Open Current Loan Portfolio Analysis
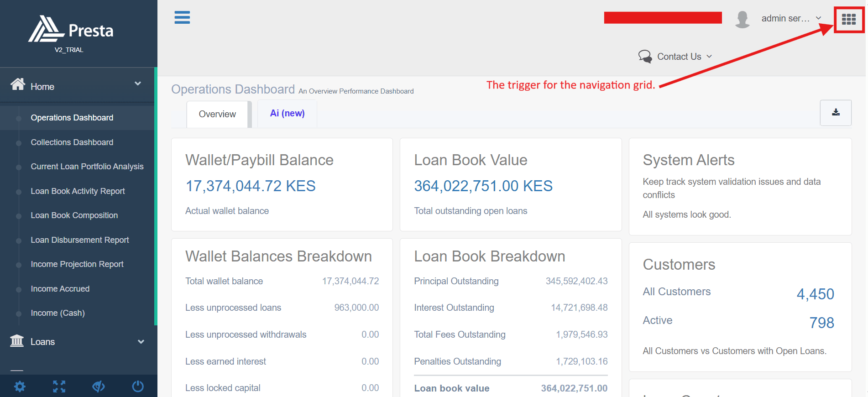Screen dimensions: 868x397 [x=87, y=167]
